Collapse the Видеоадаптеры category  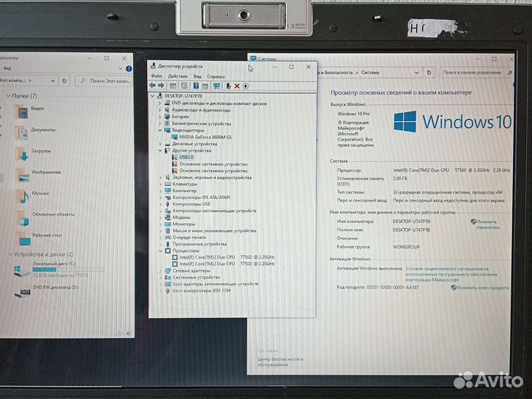click(x=160, y=130)
